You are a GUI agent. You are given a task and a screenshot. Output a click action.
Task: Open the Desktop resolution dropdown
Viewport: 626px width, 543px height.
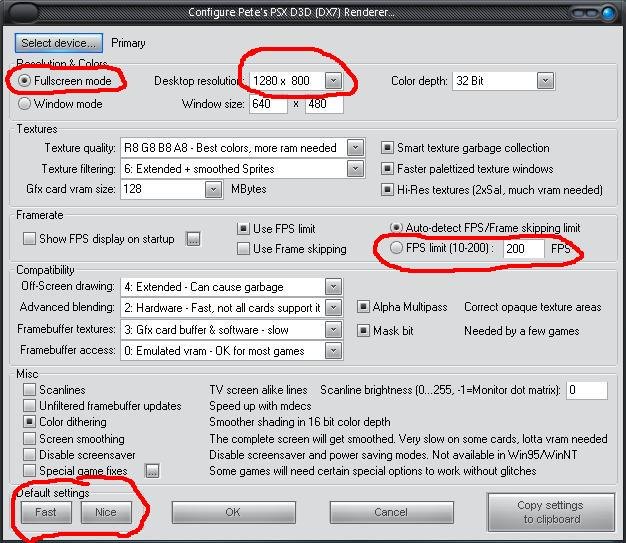tap(334, 80)
